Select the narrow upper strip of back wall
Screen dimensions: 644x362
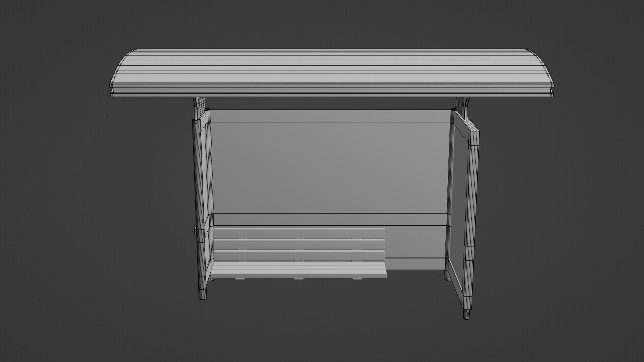pos(330,116)
